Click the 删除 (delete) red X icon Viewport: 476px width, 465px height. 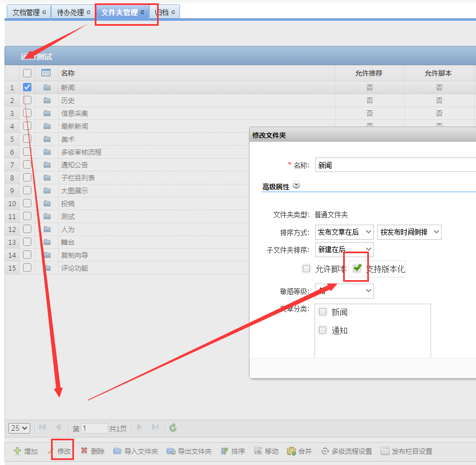pyautogui.click(x=84, y=451)
